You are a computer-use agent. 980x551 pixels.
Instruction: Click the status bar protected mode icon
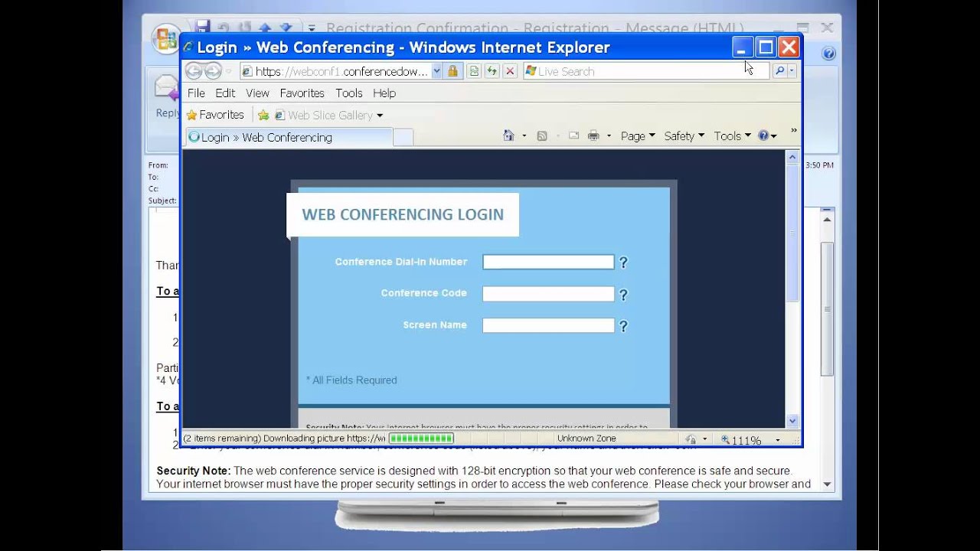(691, 439)
